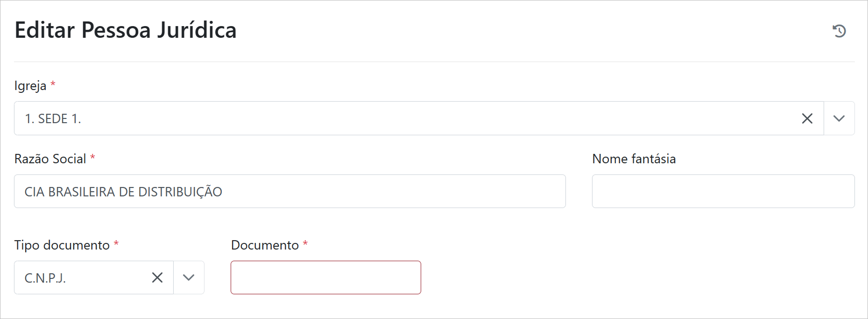Click the 'Editar Pessoa Jurídica' heading
Screen dimensions: 868x319
click(x=126, y=30)
